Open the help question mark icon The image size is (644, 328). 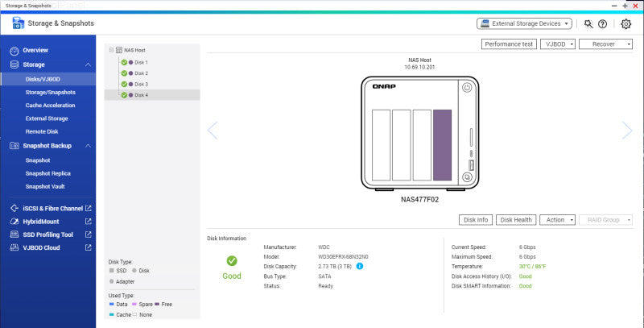point(602,24)
